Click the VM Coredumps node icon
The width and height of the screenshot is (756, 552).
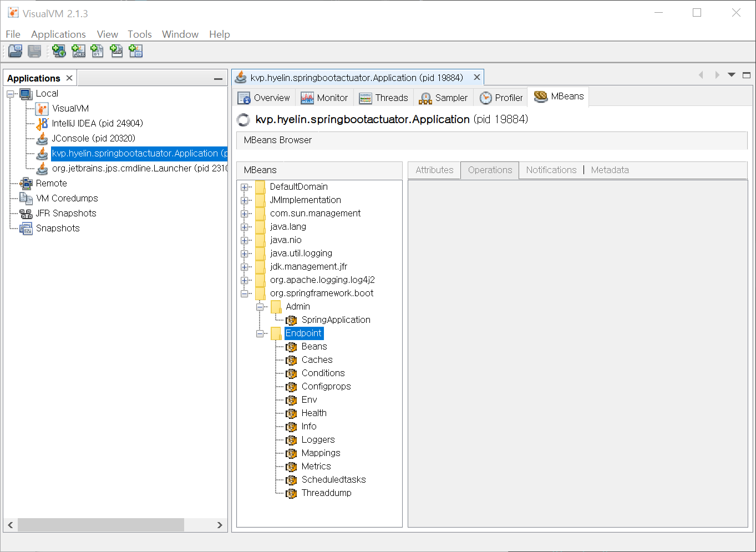(26, 198)
